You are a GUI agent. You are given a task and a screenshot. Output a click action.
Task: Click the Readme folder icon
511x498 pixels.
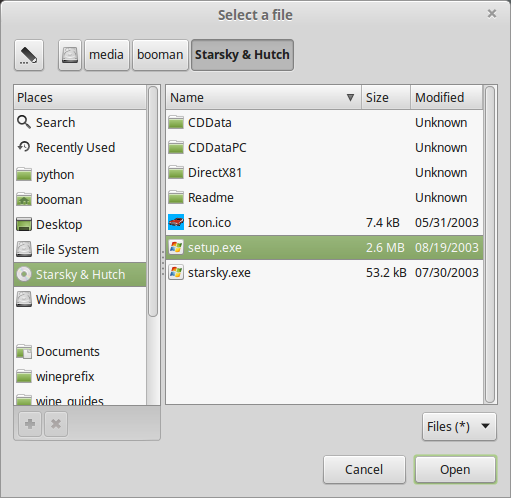[x=176, y=197]
